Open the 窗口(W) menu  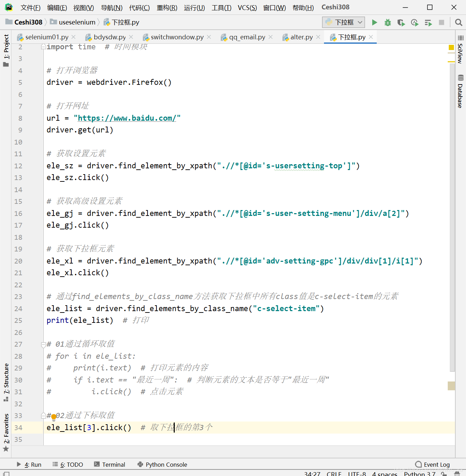coord(275,8)
